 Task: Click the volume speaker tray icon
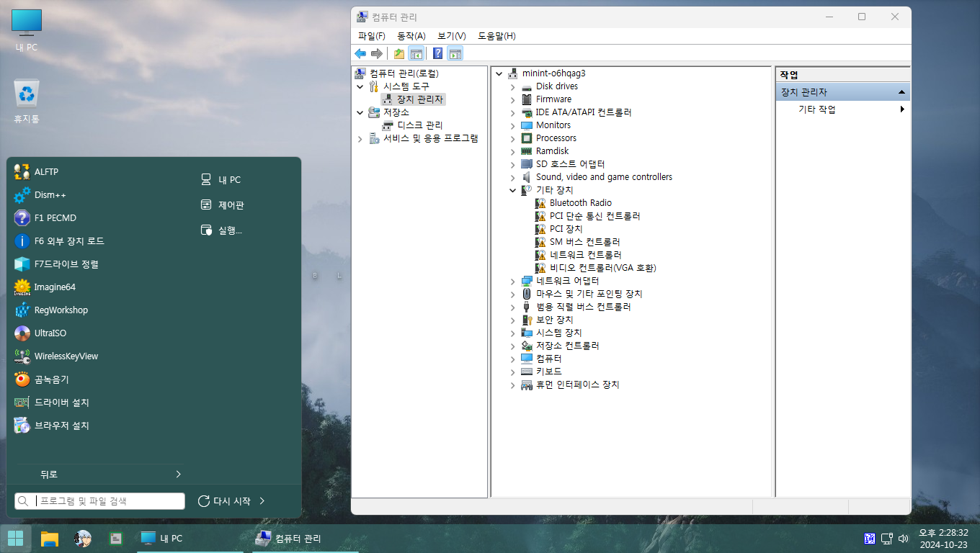pyautogui.click(x=904, y=539)
